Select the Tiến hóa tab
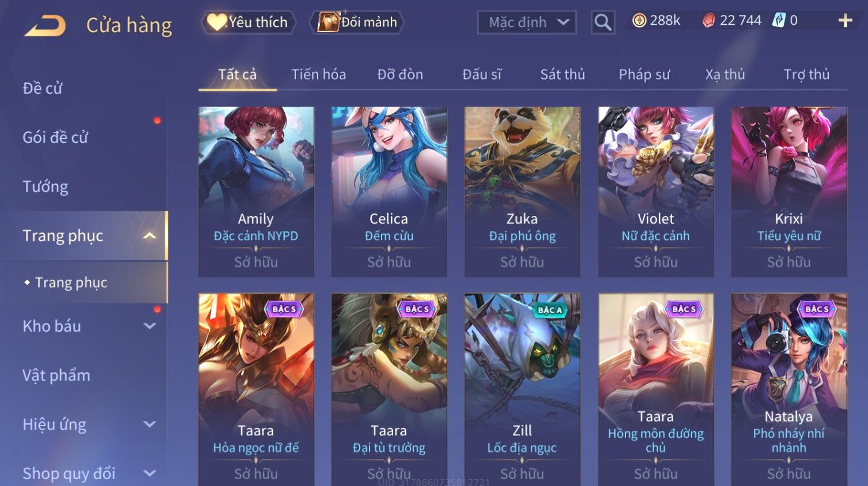The width and height of the screenshot is (868, 486). coord(318,74)
